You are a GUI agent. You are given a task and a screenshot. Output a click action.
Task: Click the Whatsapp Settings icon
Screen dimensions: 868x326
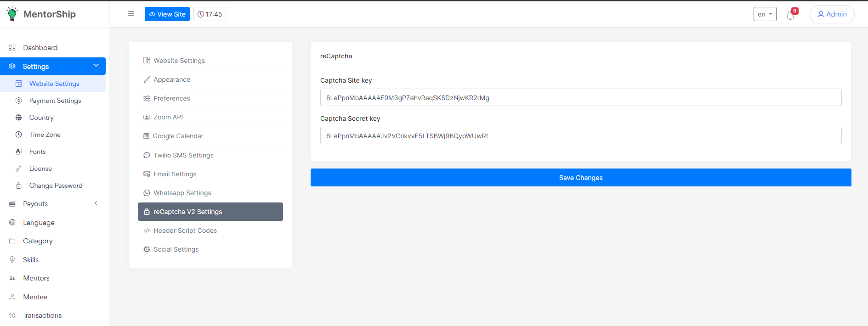click(147, 193)
